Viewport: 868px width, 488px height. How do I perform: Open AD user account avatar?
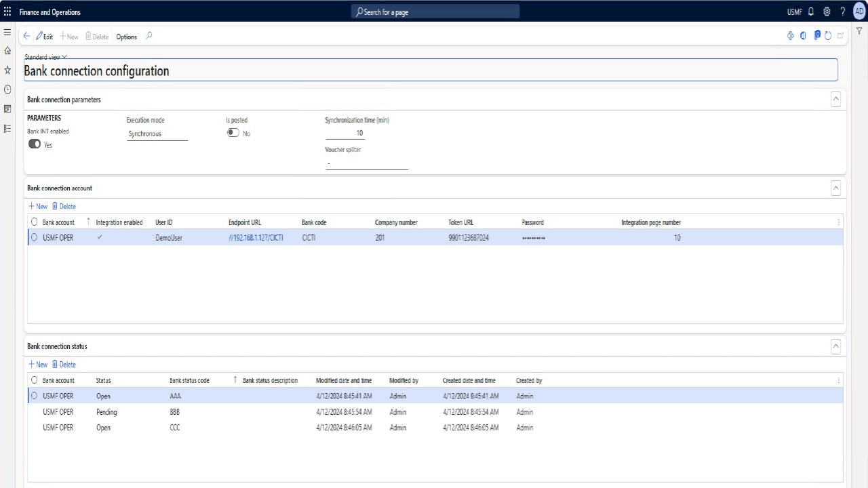click(x=859, y=12)
